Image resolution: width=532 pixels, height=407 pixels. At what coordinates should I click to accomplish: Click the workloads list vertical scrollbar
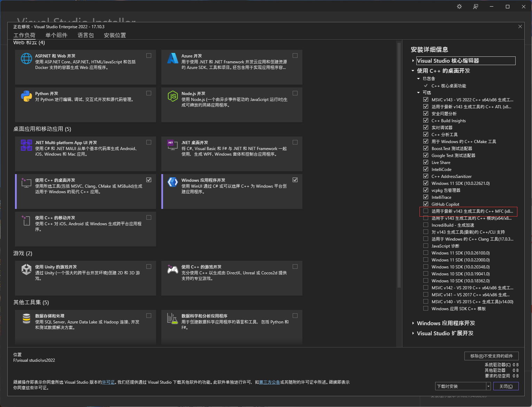(399, 165)
